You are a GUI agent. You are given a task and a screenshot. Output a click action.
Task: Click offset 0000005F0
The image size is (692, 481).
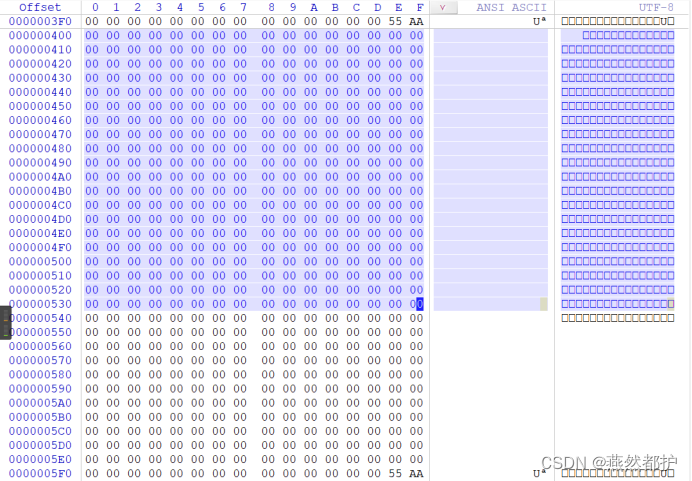pyautogui.click(x=40, y=473)
